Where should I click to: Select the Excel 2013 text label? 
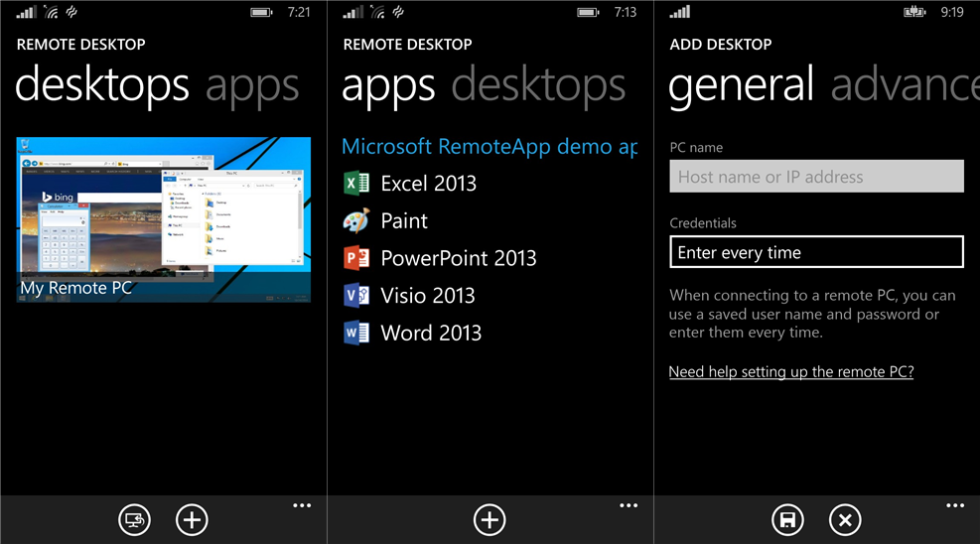point(429,184)
